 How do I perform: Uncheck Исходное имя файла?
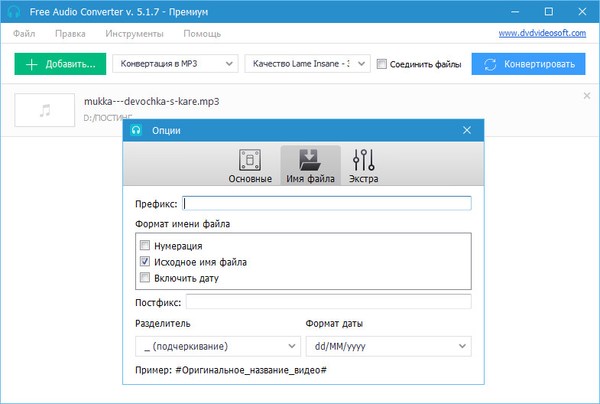click(145, 261)
